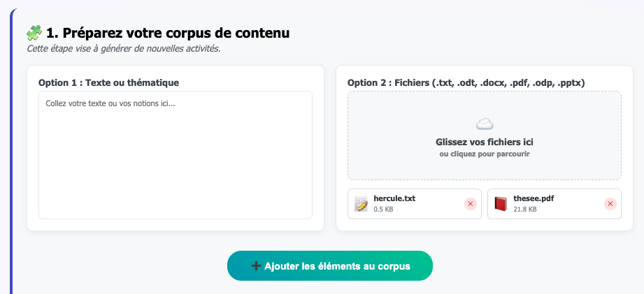644x294 pixels.
Task: Click the italic subtitle about generating new activities
Action: (x=123, y=49)
